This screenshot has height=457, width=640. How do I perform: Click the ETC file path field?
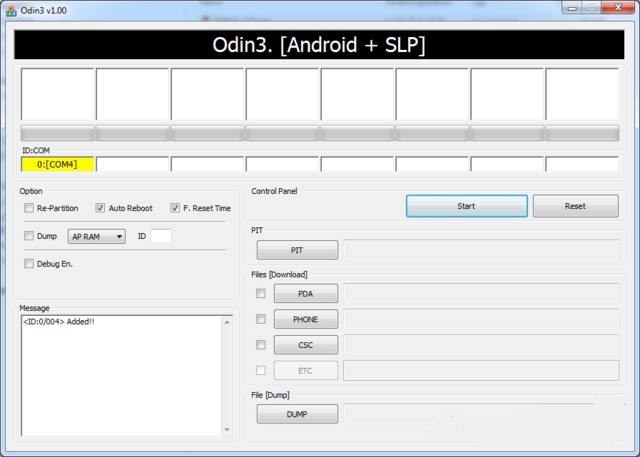coord(481,370)
